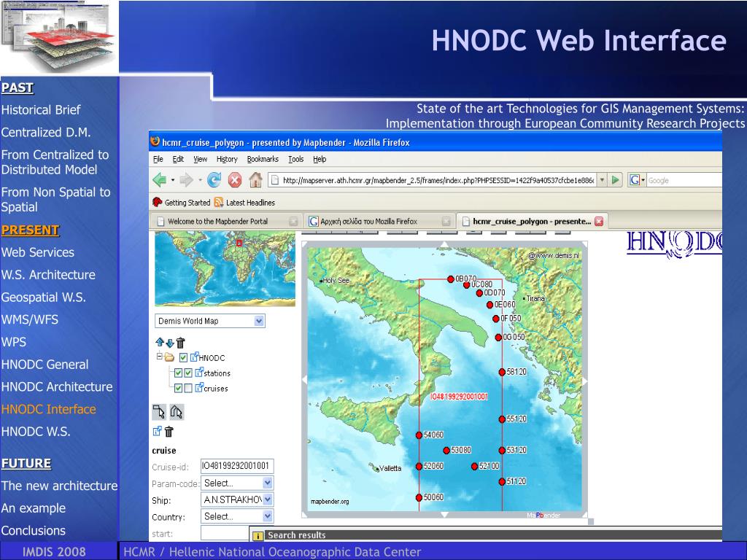Open the Ship dropdown
747x560 pixels.
(267, 499)
